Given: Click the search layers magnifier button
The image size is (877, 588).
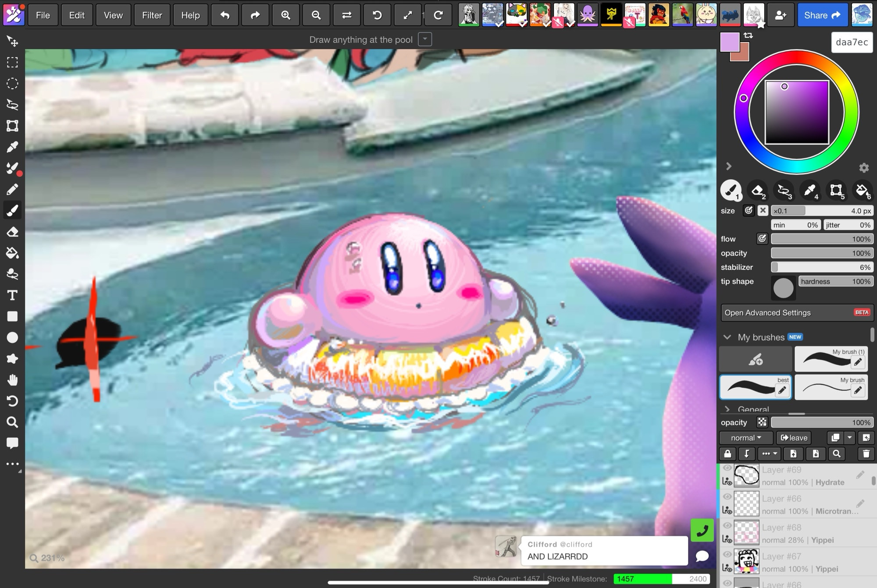Looking at the screenshot, I should [x=837, y=454].
